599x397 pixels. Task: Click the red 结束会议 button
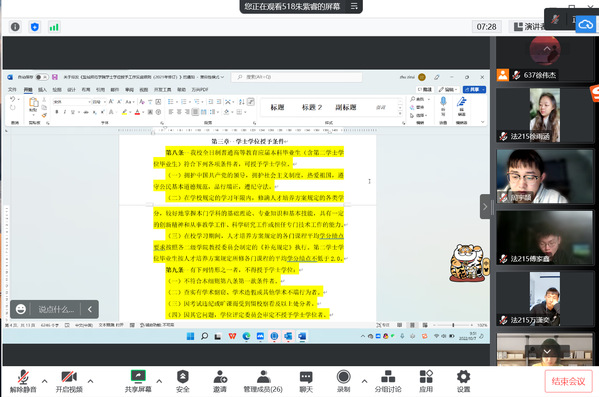[x=568, y=381]
